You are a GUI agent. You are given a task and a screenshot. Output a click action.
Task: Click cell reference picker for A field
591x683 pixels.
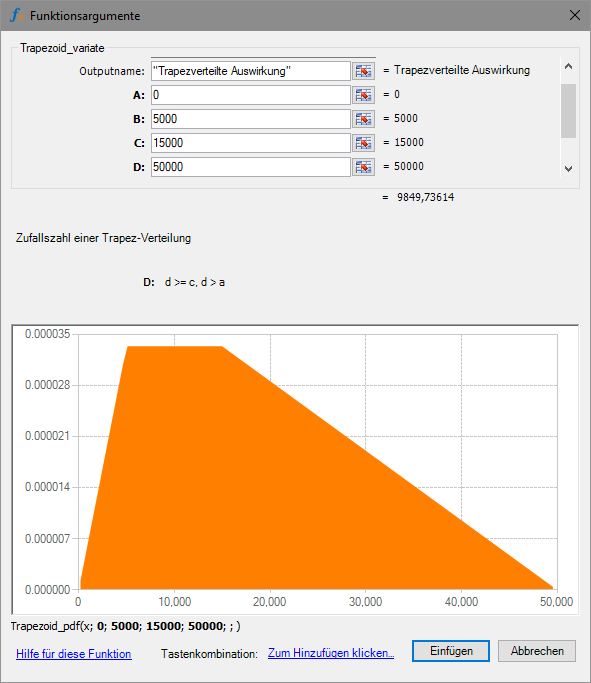pyautogui.click(x=363, y=95)
